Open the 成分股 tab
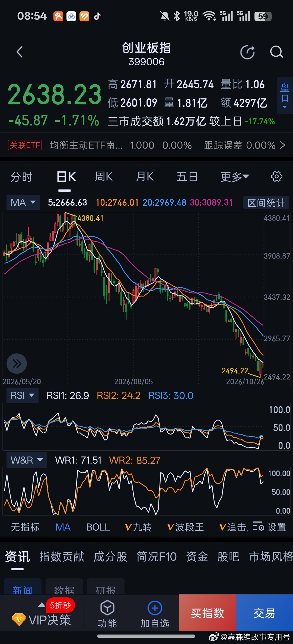Image resolution: width=293 pixels, height=644 pixels. tap(110, 557)
